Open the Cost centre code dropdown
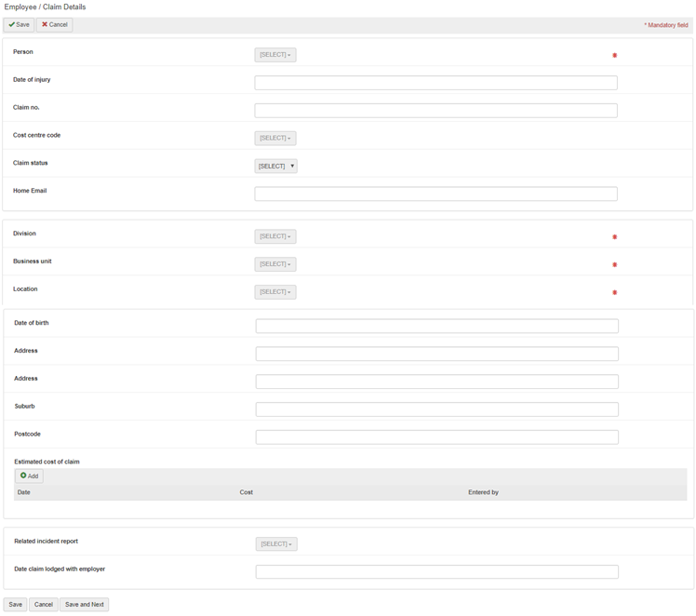696x616 pixels. pos(274,138)
